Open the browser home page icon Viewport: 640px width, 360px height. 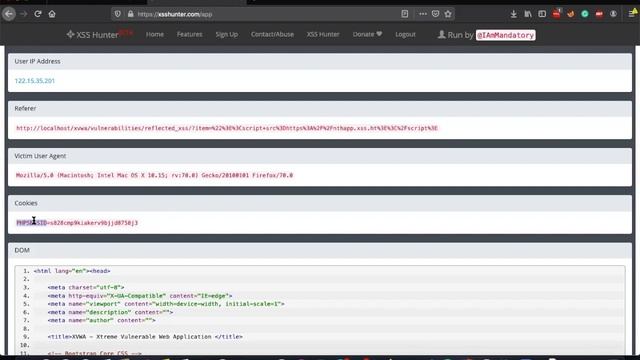[52, 14]
